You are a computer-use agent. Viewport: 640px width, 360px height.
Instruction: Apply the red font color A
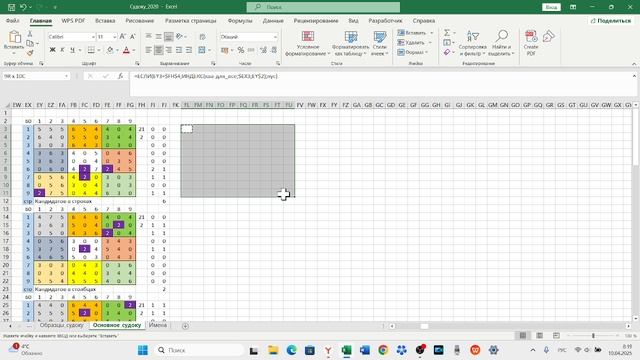(126, 50)
